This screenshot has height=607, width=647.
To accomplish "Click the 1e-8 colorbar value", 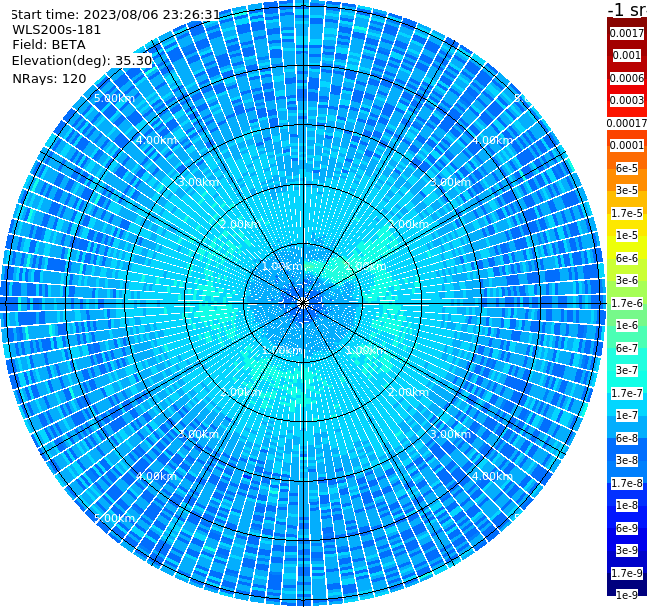I will point(627,505).
